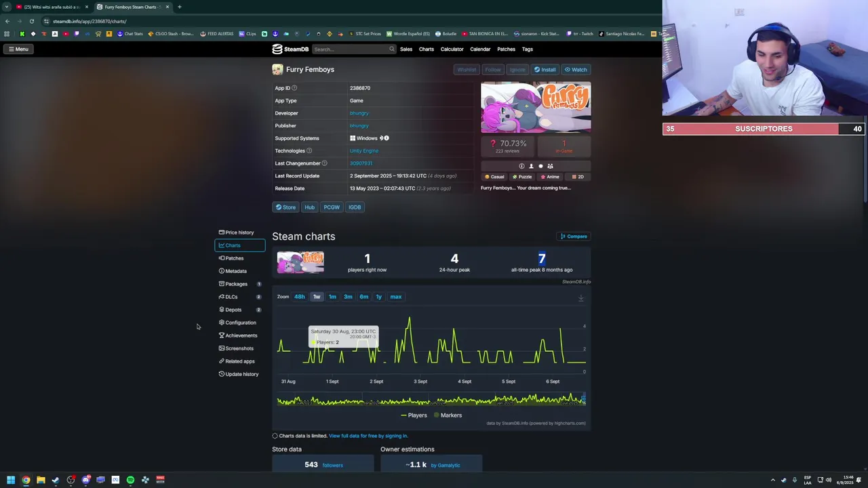Viewport: 868px width, 488px height.
Task: Open Related apps in the sidebar
Action: pyautogui.click(x=237, y=361)
